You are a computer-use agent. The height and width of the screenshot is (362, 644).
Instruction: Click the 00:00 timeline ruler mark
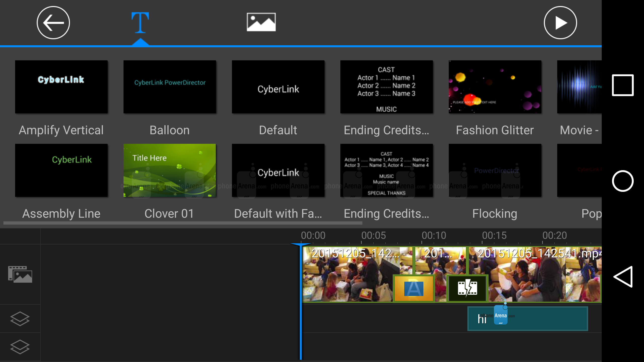coord(313,236)
